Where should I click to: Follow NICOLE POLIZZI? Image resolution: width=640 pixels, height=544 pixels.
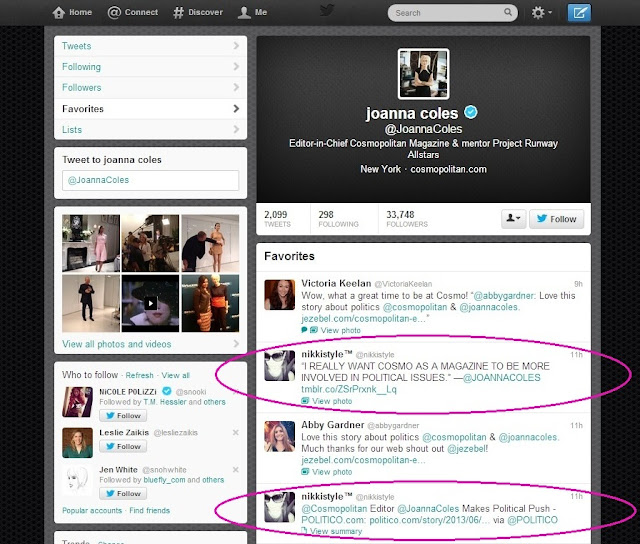tap(123, 415)
